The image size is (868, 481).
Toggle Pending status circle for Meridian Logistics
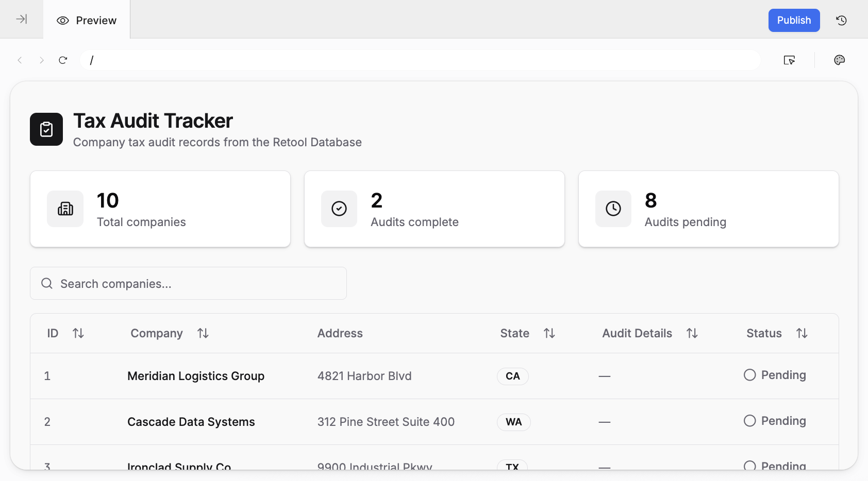click(750, 375)
